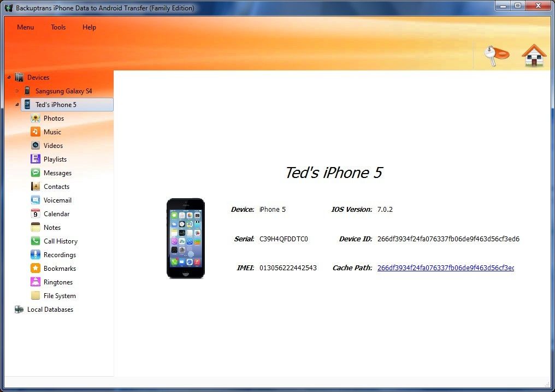Viewport: 555px width, 392px height.
Task: Click the Music note icon
Action: pos(36,132)
